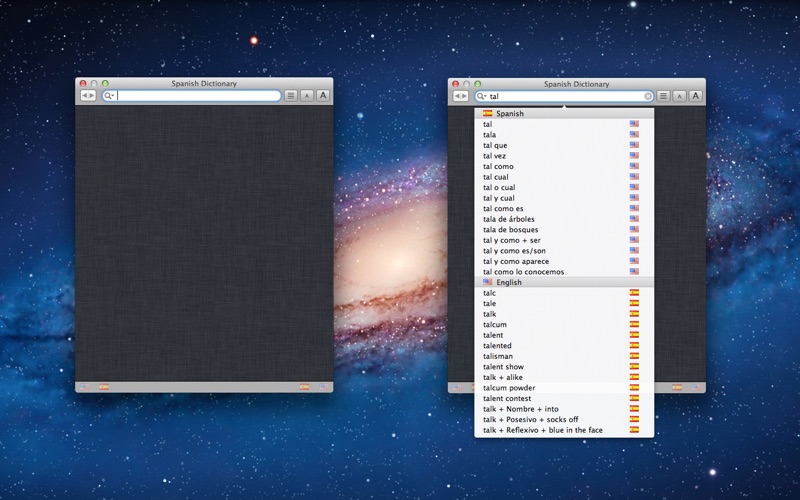Click back/forward arrows in the right window
This screenshot has height=500, width=800.
point(460,96)
